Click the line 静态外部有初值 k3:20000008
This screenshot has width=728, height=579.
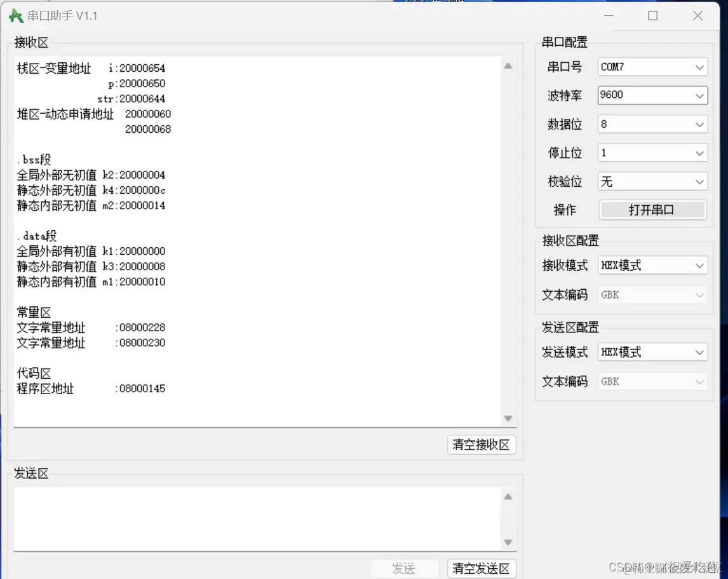91,267
